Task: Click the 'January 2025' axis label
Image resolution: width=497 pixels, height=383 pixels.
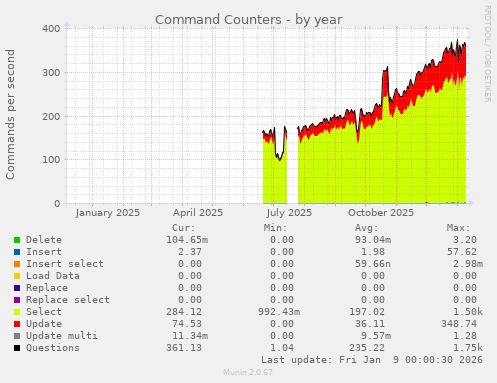Action: 108,213
